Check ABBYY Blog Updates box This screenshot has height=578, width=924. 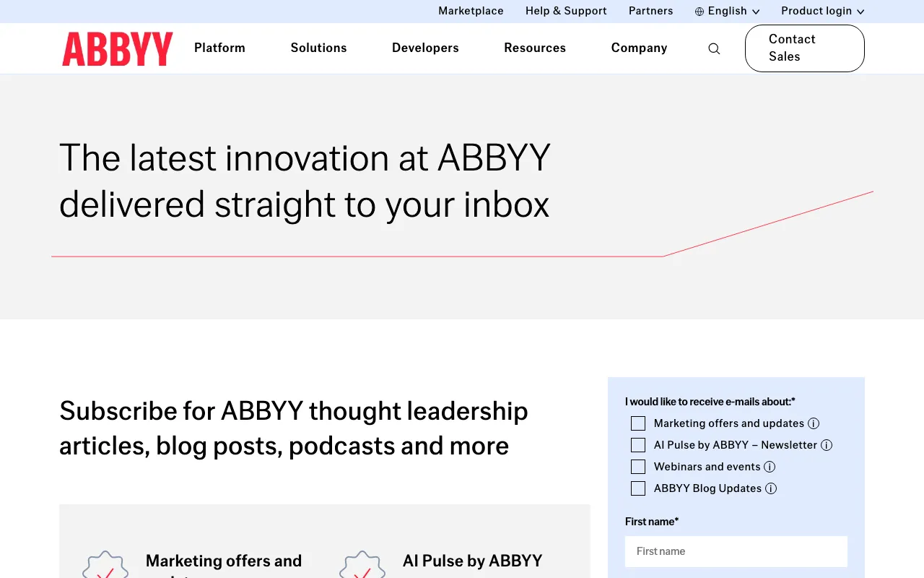[638, 488]
